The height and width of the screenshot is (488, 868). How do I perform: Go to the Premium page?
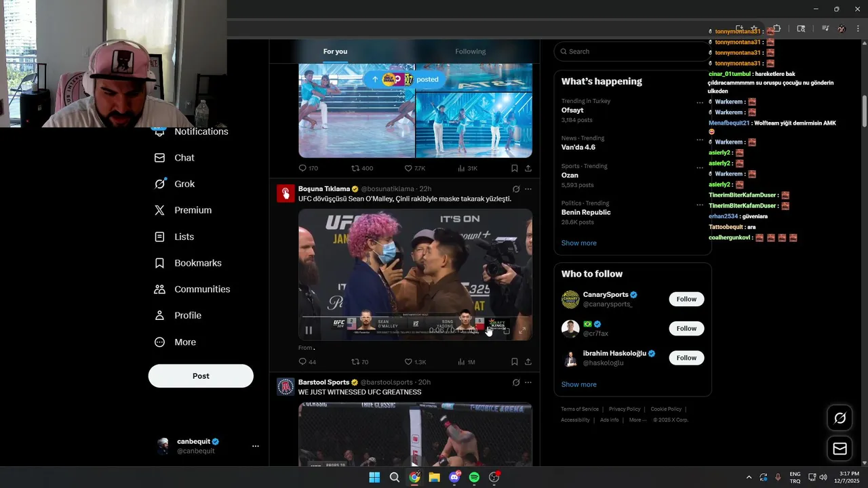coord(183,210)
